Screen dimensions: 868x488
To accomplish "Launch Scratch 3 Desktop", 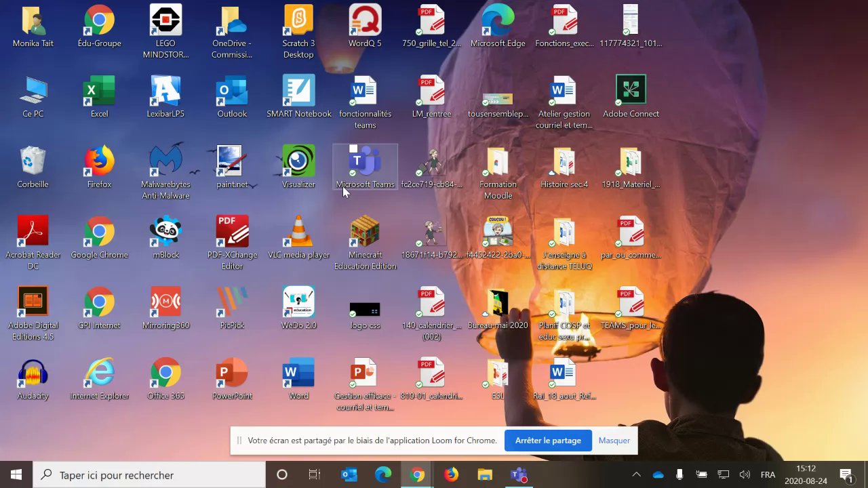I will point(298,32).
